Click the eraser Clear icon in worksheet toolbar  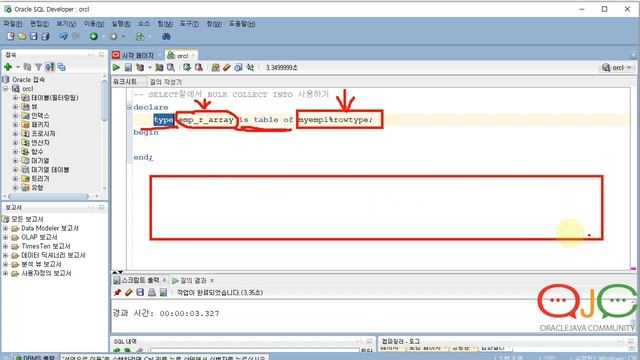[x=227, y=67]
